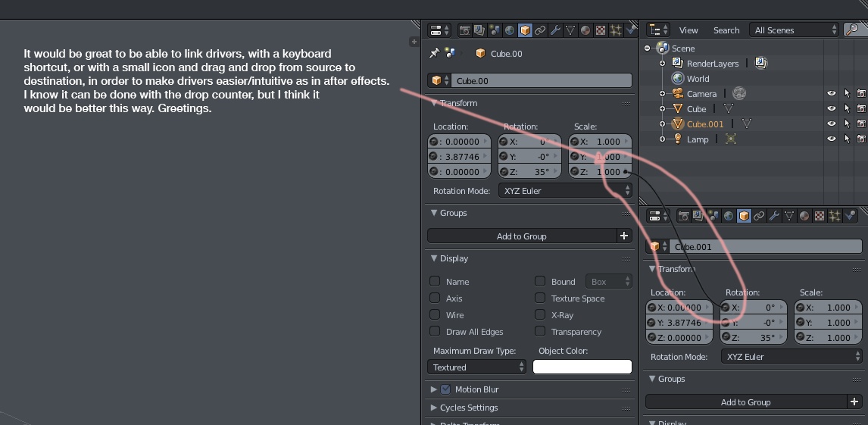Enable the Transparency checkbox
Viewport: 868px width, 425px height.
(540, 331)
